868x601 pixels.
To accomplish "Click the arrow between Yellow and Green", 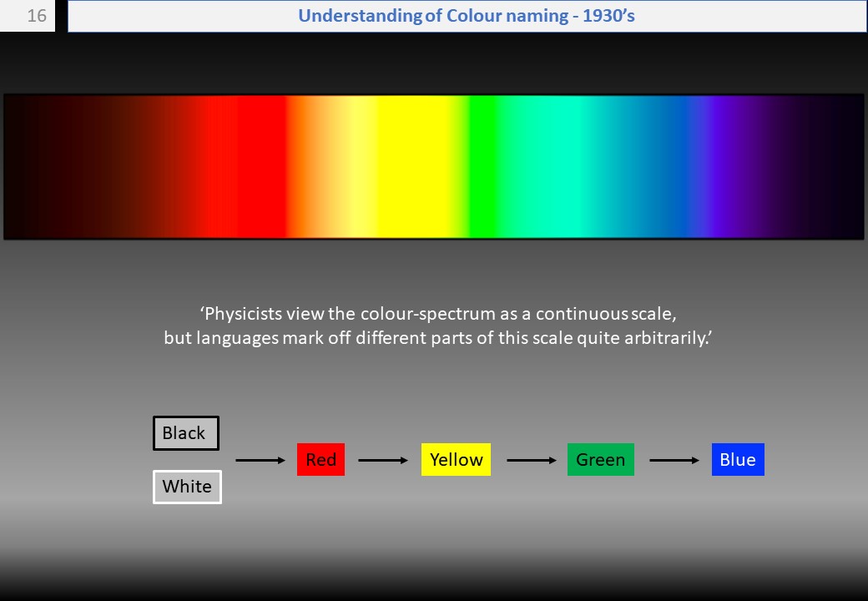I will [x=532, y=461].
